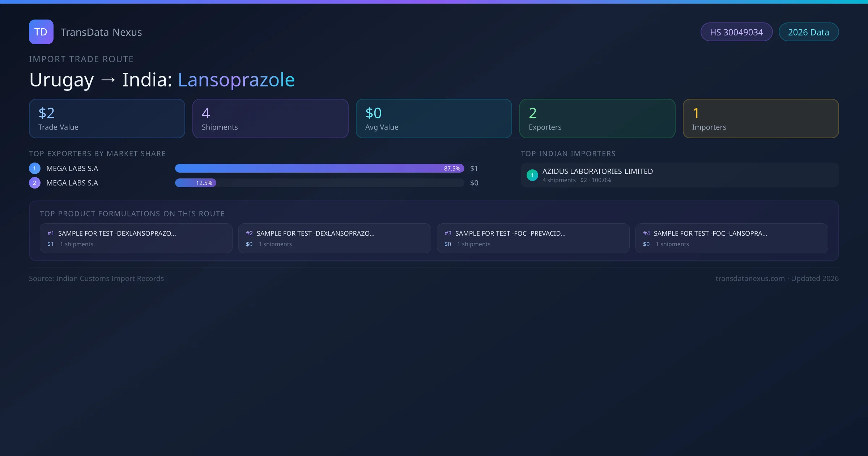Click the TD TransData Nexus logo icon
868x456 pixels.
[x=41, y=32]
